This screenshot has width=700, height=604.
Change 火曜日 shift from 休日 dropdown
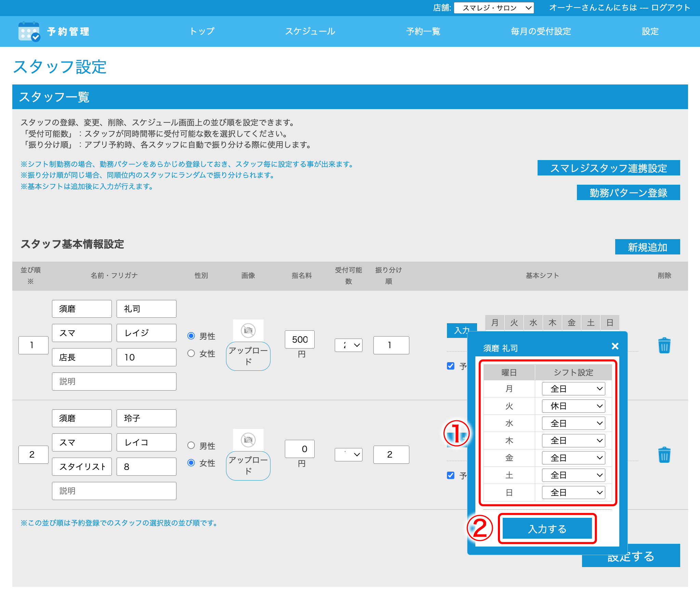point(573,406)
